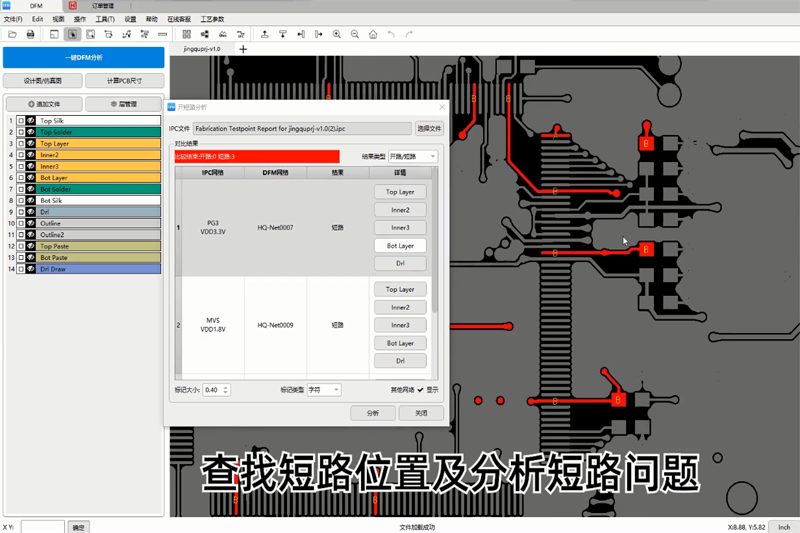Viewport: 800px width, 533px height.
Task: Click the open folder toolbar icon
Action: tap(12, 34)
